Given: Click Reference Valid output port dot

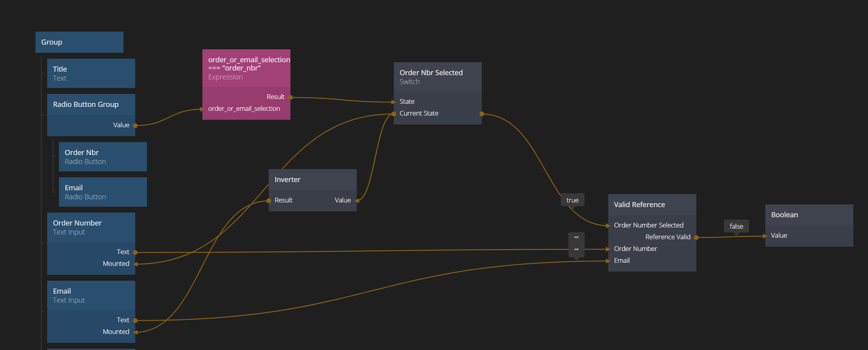Looking at the screenshot, I should coord(696,237).
